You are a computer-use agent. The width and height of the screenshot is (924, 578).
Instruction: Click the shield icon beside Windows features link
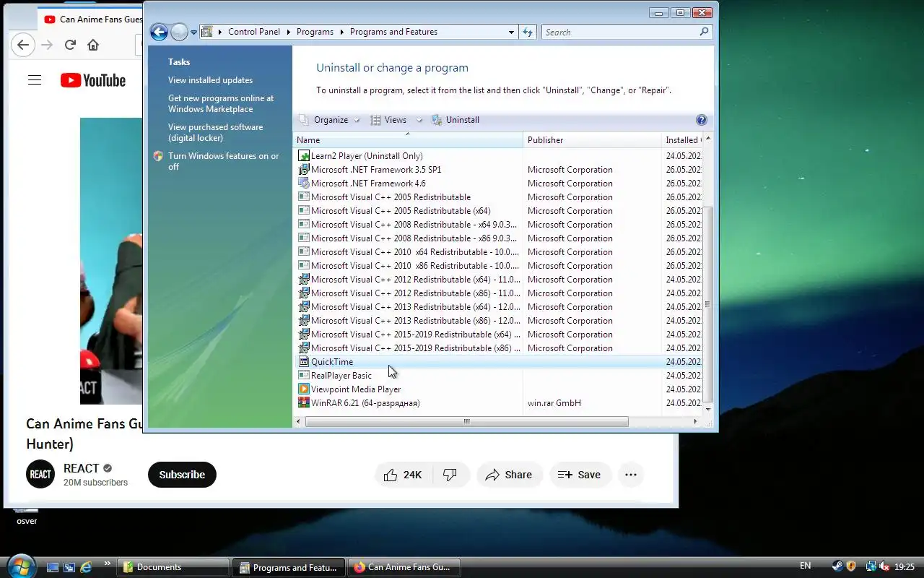[x=158, y=156]
